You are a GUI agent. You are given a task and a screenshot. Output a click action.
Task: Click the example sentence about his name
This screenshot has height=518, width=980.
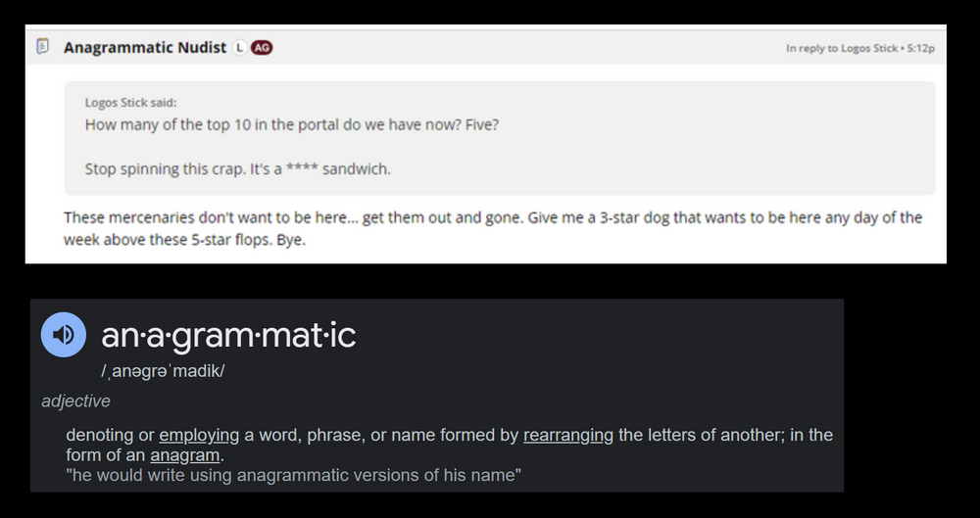[293, 476]
